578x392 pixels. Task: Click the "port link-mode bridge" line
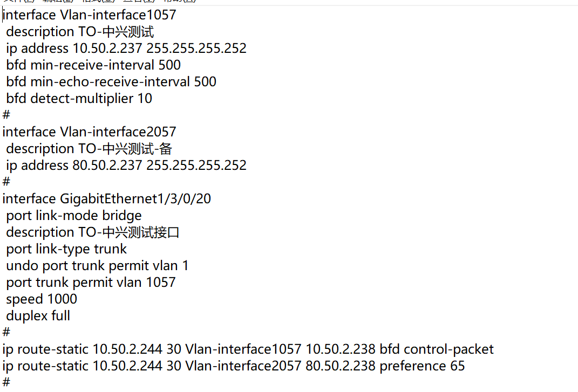(74, 216)
